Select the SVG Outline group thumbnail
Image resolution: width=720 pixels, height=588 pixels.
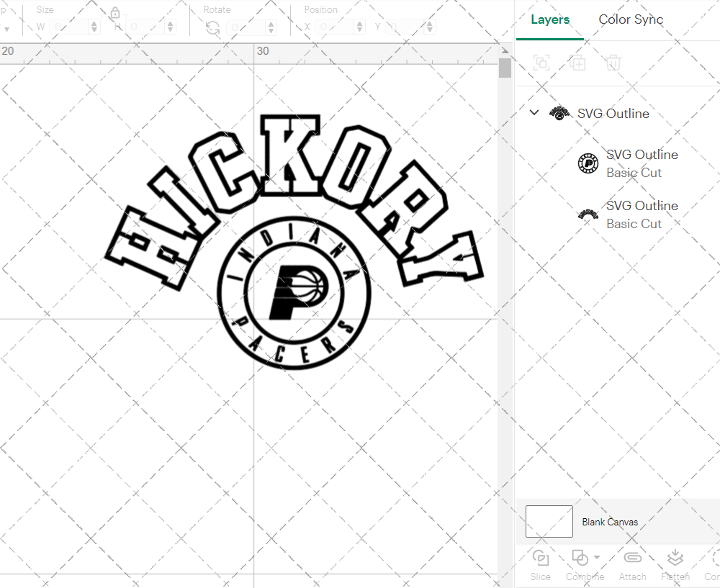pos(559,113)
